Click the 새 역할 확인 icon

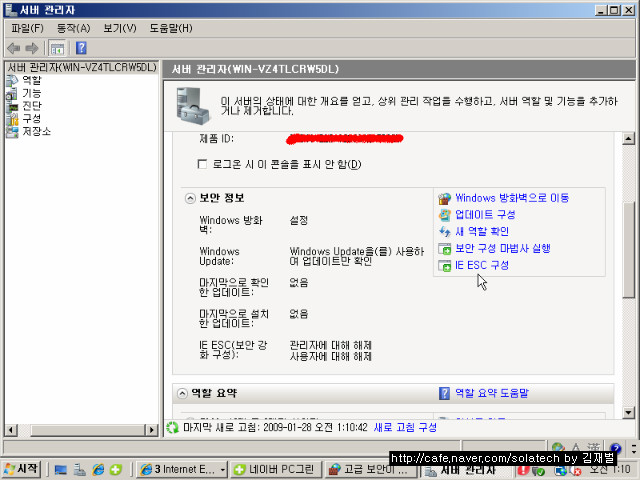444,231
